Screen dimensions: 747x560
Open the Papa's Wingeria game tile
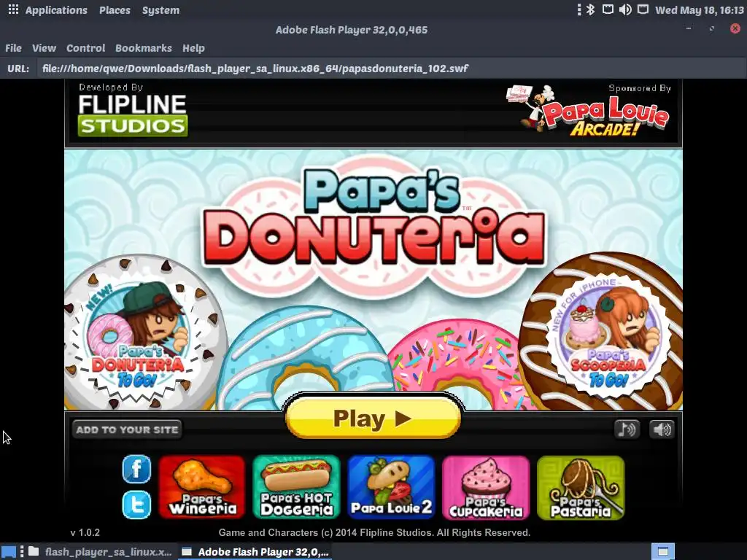point(202,487)
